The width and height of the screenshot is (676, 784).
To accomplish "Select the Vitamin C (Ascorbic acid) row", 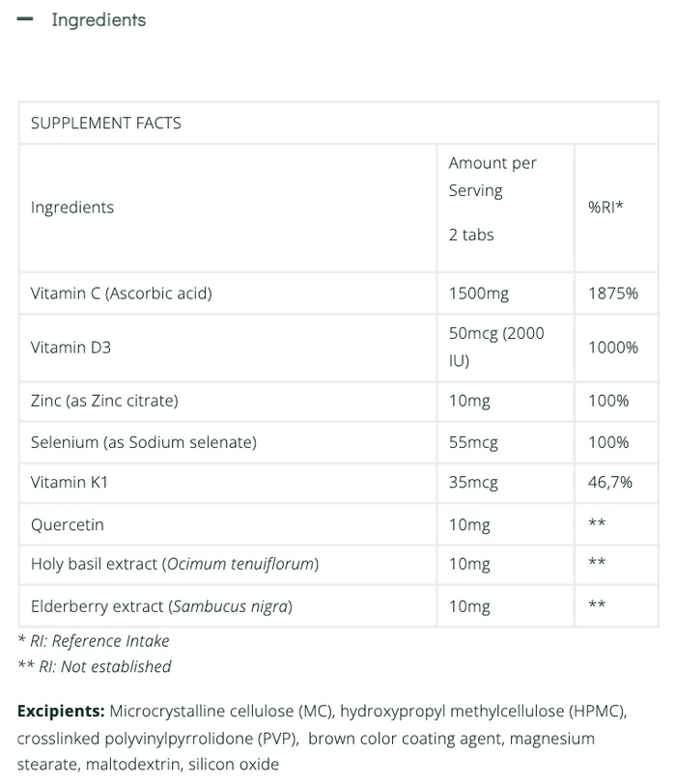I will [122, 293].
